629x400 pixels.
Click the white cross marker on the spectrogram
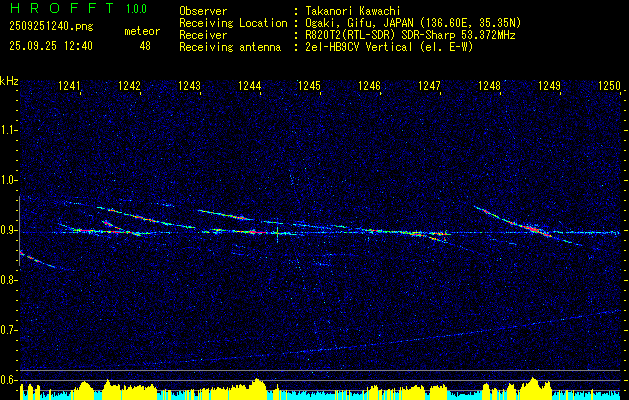[277, 234]
